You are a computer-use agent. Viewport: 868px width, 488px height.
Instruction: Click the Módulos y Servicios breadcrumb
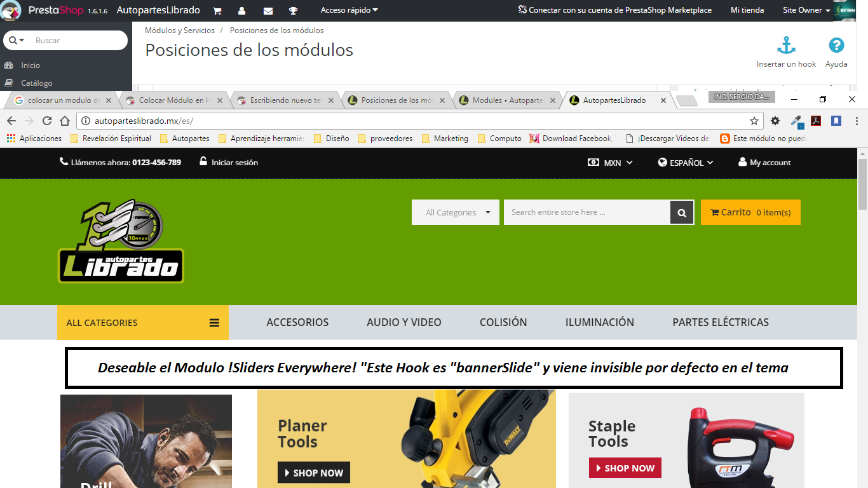[179, 30]
